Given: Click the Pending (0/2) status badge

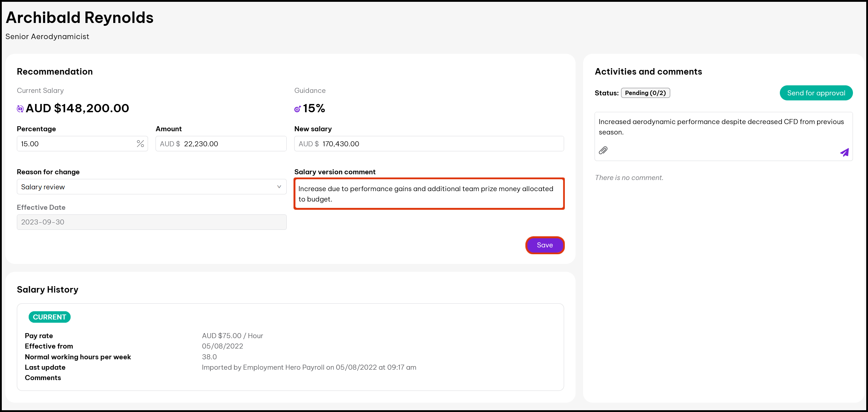Looking at the screenshot, I should click(645, 93).
